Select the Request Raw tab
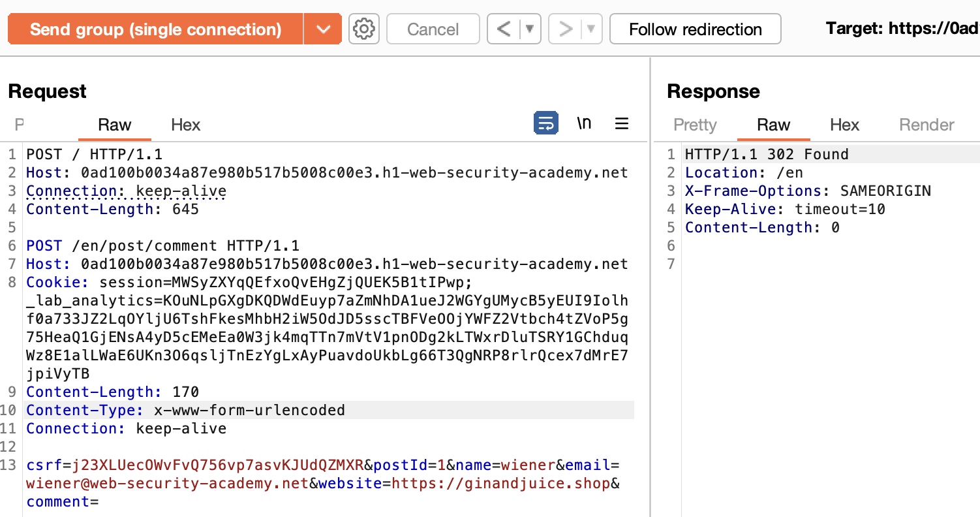980x517 pixels. pyautogui.click(x=114, y=125)
